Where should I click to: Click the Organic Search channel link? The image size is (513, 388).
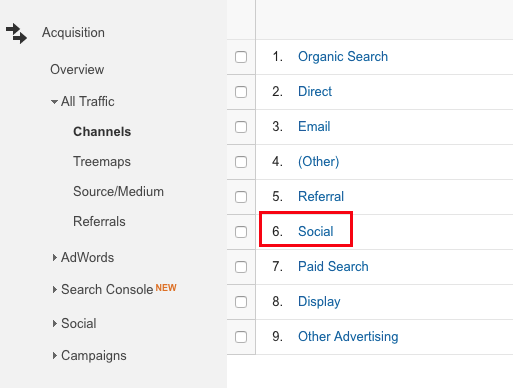pos(343,57)
